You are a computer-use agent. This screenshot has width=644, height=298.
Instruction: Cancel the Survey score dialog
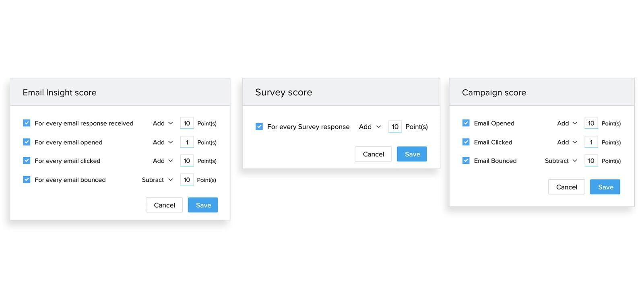[x=373, y=154]
